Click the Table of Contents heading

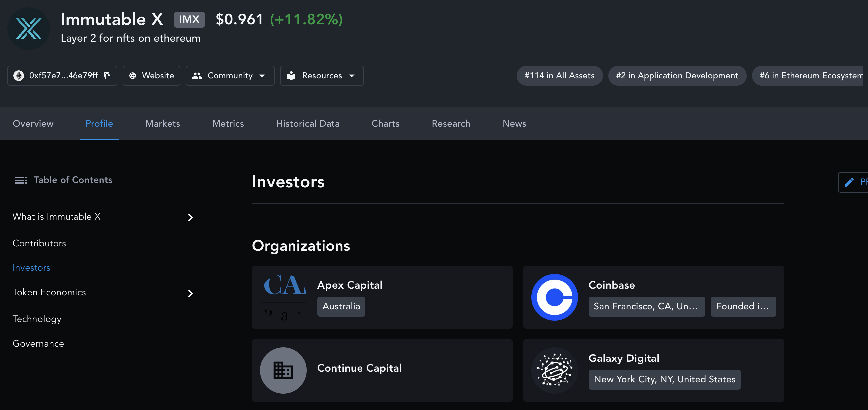point(73,180)
